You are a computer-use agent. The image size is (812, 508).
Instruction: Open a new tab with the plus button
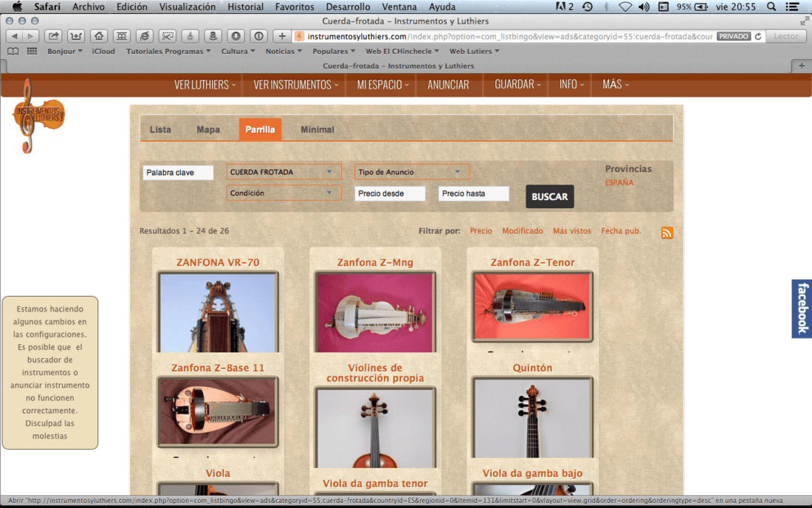click(x=801, y=66)
